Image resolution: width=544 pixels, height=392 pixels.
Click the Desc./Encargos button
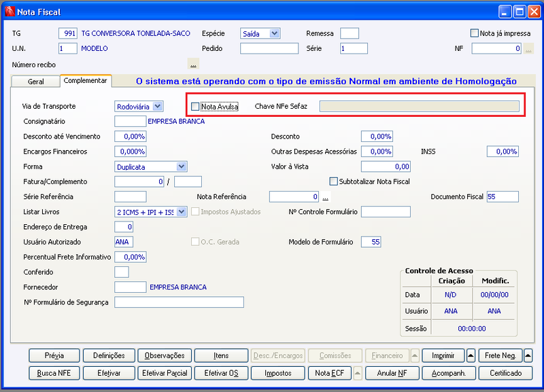(278, 355)
